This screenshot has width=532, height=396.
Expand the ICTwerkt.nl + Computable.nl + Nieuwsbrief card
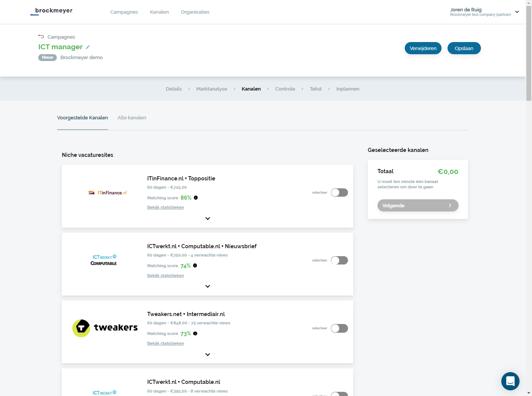207,286
